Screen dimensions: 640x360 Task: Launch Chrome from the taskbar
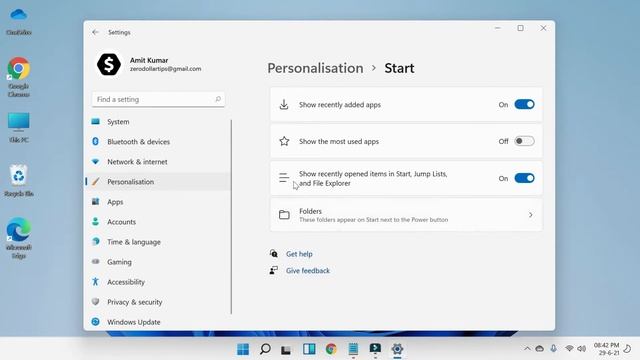click(x=331, y=349)
